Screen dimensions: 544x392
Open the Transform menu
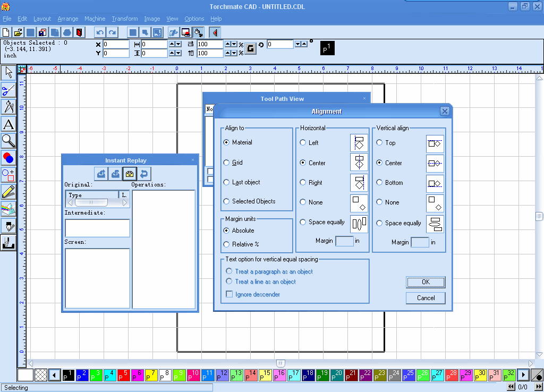[124, 19]
